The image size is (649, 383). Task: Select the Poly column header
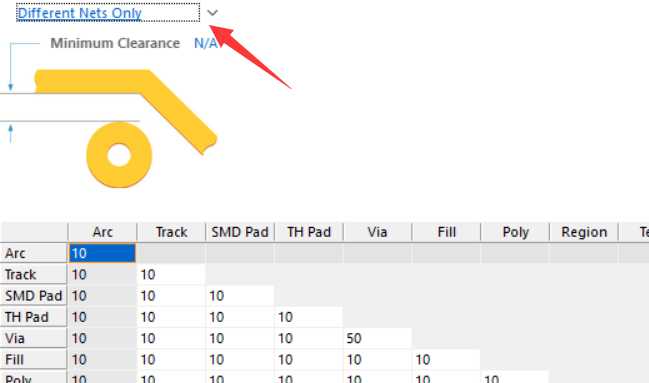515,232
